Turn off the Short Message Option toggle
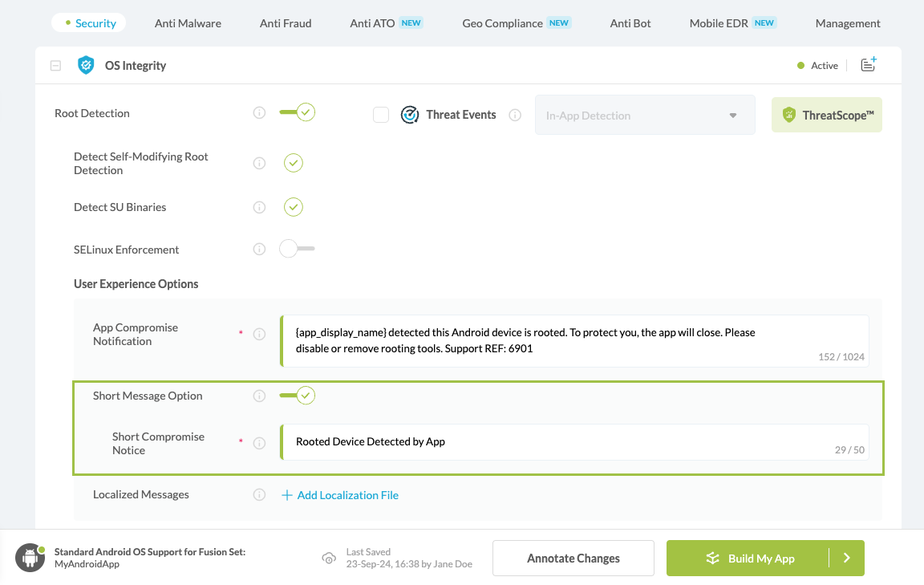The image size is (924, 585). click(297, 395)
